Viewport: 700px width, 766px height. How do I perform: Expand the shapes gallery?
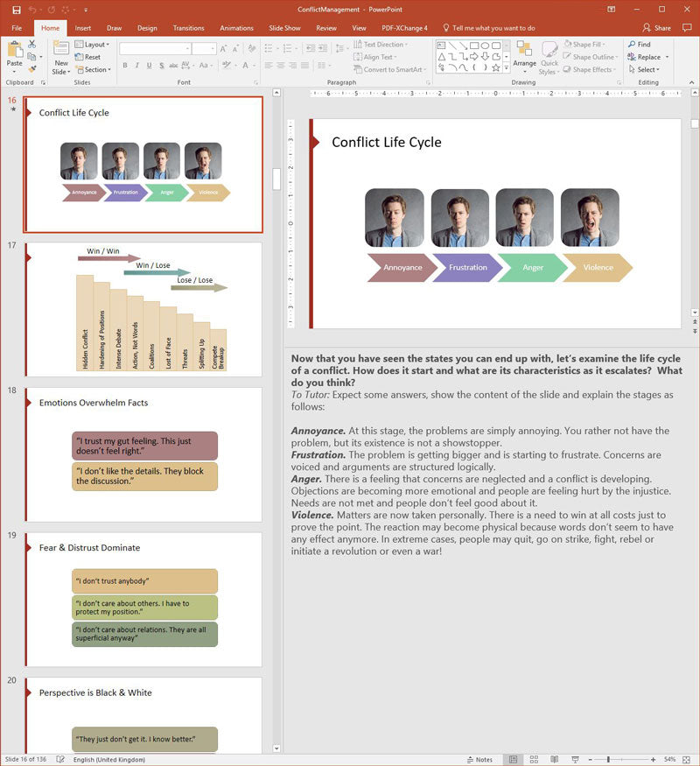pos(507,68)
